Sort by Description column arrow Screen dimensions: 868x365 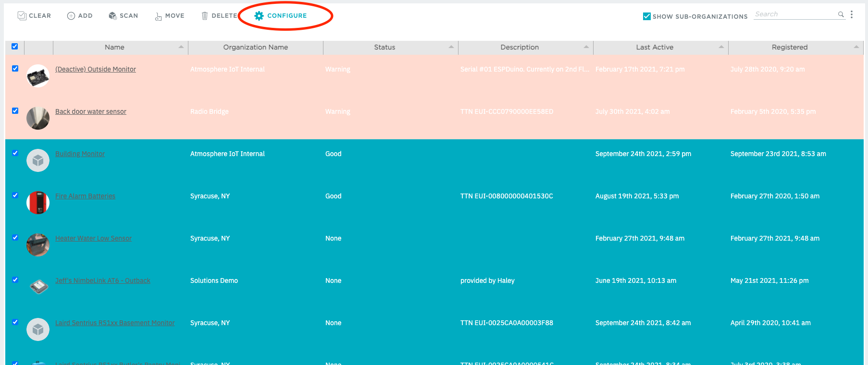586,47
